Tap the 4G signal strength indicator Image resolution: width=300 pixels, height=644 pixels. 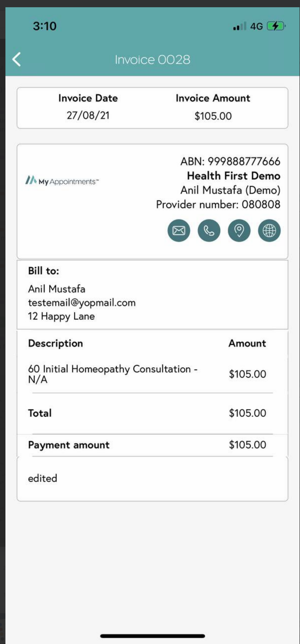coord(248,26)
